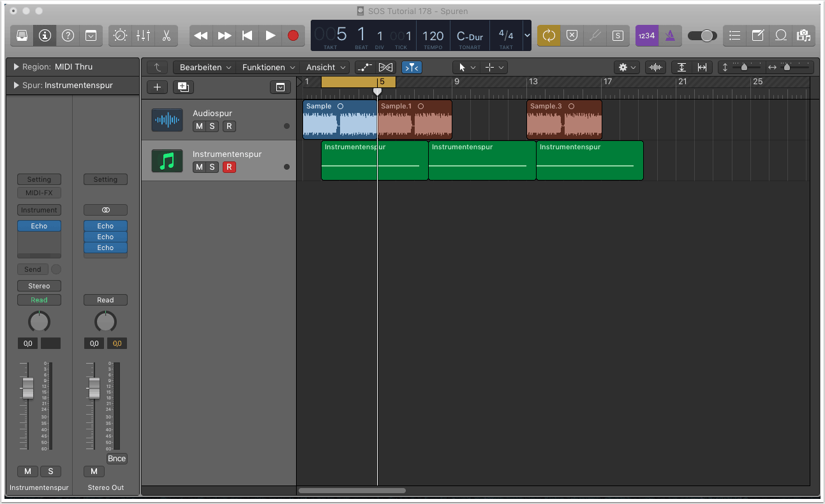Open the Mixer from the toolbar
The width and height of the screenshot is (825, 504).
[143, 36]
